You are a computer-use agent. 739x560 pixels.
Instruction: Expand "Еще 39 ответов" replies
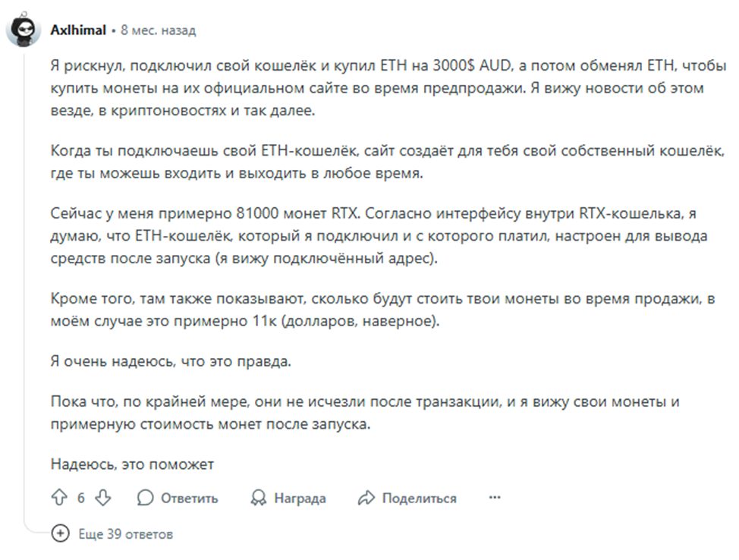(125, 534)
